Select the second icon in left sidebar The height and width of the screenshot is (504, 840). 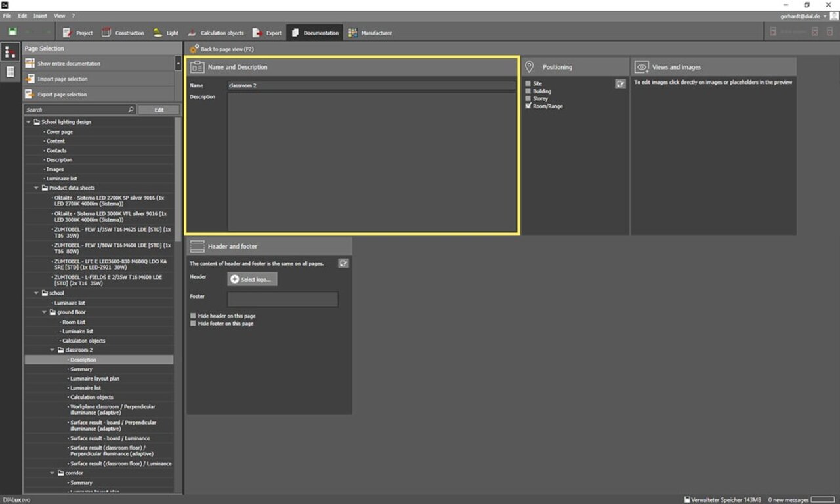[10, 72]
